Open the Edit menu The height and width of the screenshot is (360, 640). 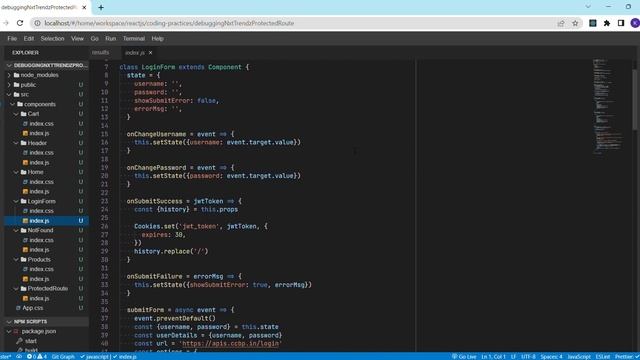pyautogui.click(x=29, y=39)
